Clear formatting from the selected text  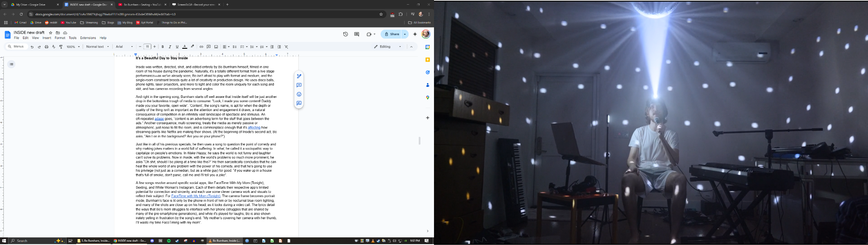[286, 47]
